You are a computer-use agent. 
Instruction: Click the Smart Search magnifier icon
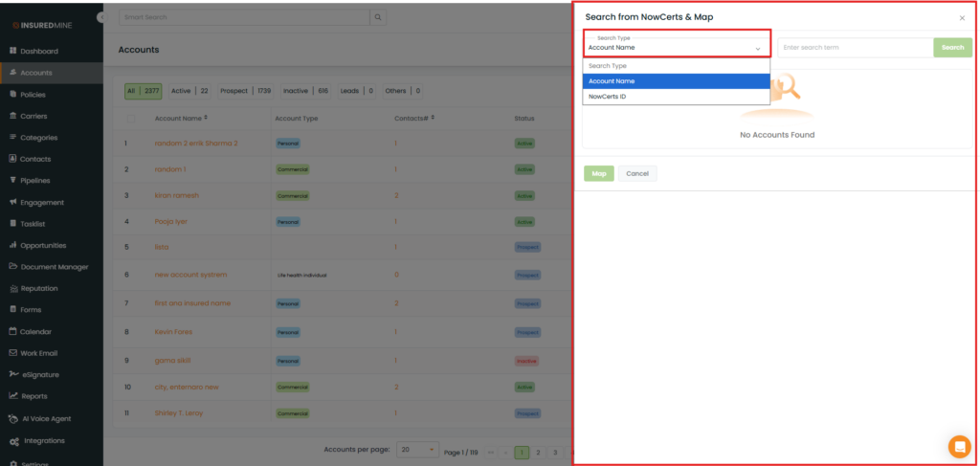[x=378, y=17]
